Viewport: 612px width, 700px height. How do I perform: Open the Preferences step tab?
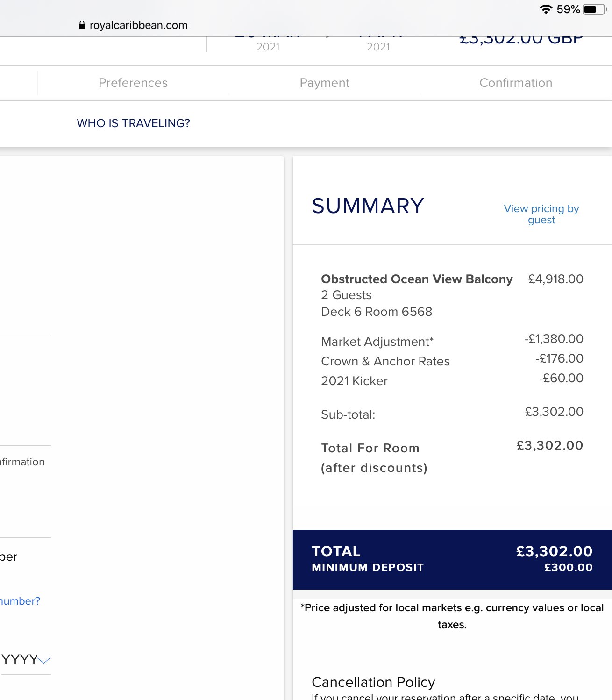tap(133, 83)
